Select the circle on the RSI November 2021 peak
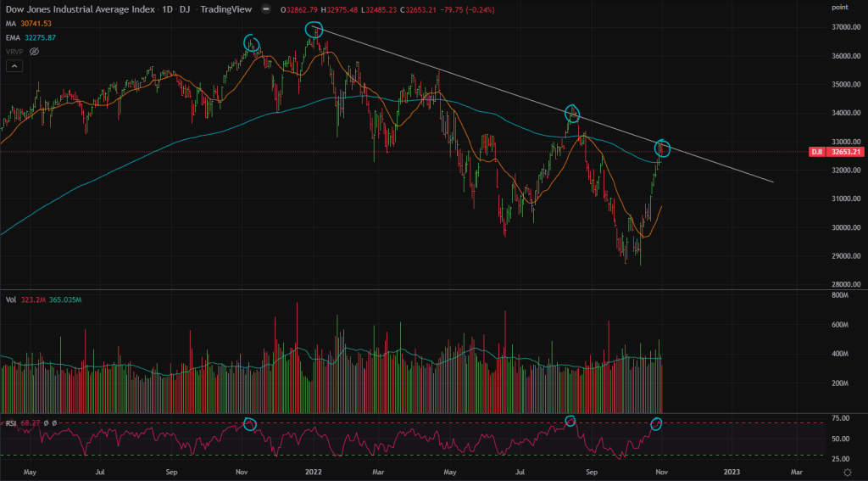This screenshot has width=868, height=481. (x=250, y=423)
